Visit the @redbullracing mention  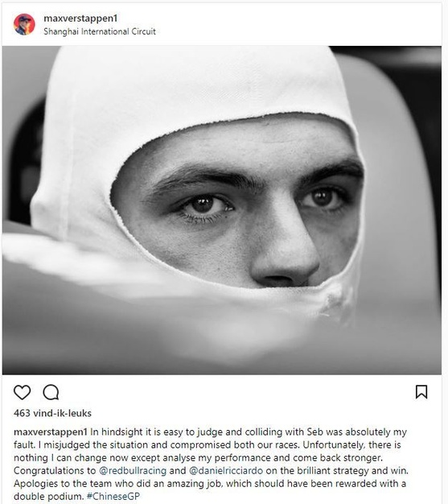(x=133, y=470)
